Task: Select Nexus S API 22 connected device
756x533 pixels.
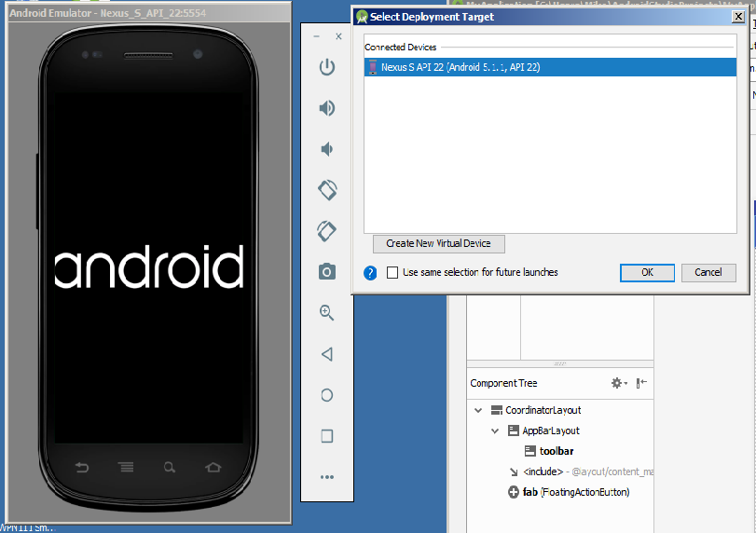Action: coord(550,67)
